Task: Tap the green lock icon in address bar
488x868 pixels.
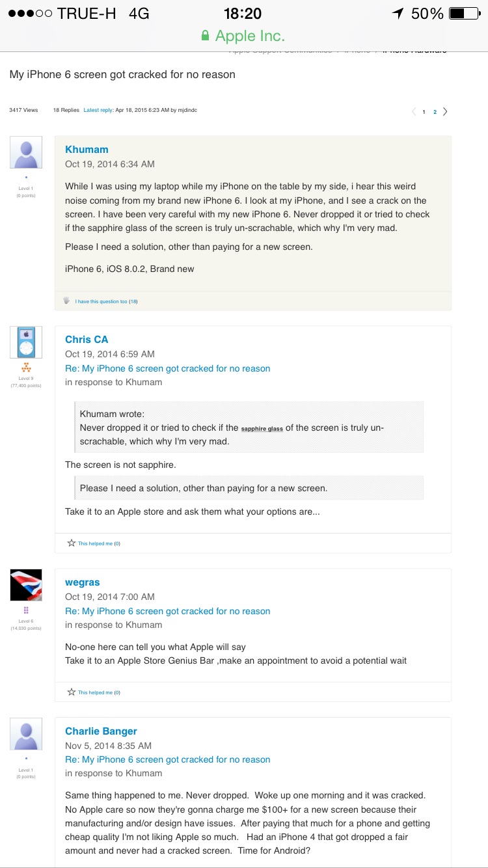Action: tap(206, 35)
